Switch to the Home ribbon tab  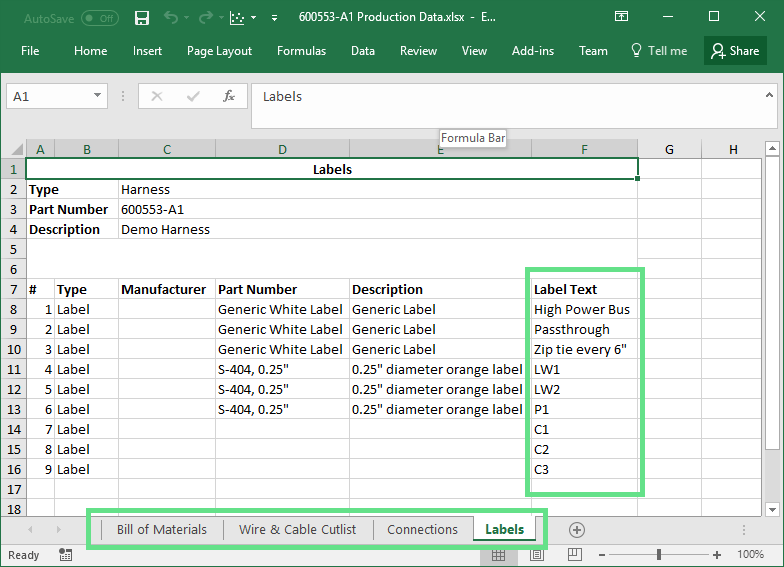tap(90, 51)
